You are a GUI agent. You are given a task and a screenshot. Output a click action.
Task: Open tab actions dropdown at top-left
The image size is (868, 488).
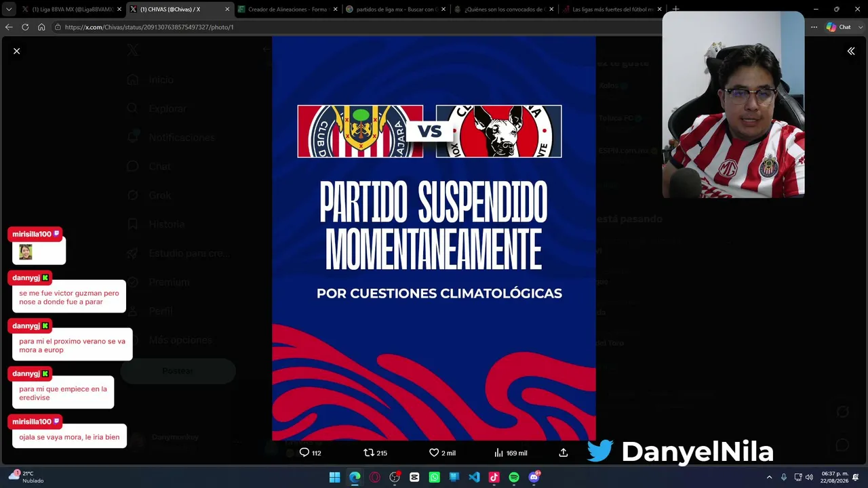point(8,9)
